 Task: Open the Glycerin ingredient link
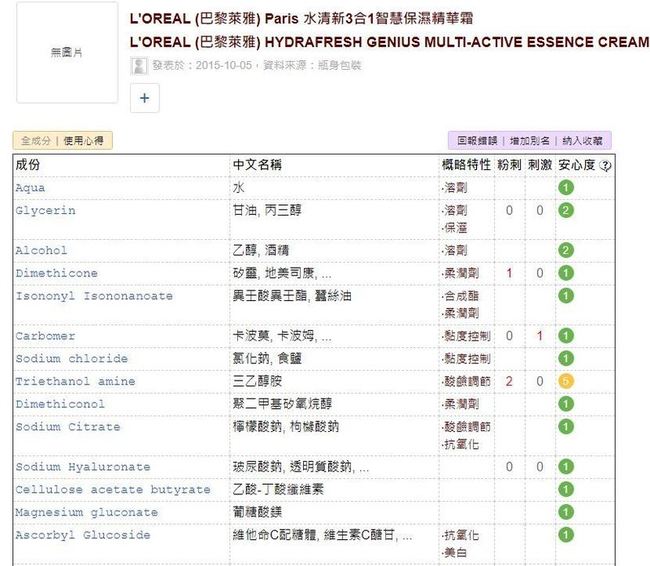point(46,211)
